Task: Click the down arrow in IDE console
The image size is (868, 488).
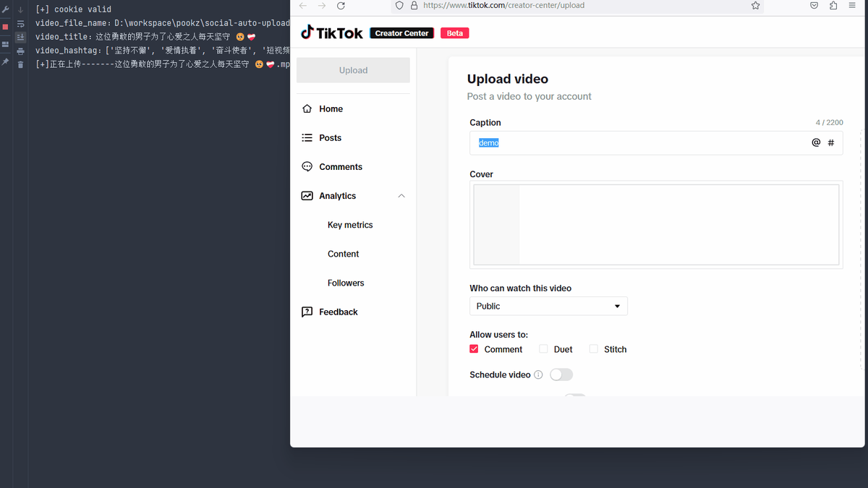Action: (x=20, y=10)
